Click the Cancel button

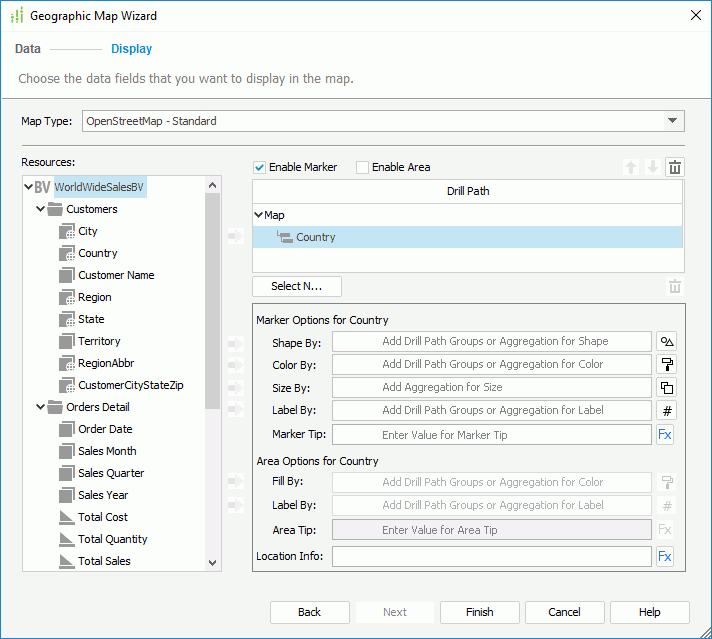564,612
